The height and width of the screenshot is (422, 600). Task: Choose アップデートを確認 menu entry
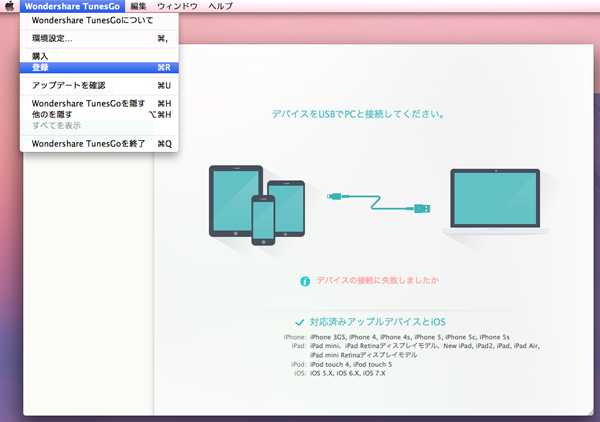(x=99, y=85)
